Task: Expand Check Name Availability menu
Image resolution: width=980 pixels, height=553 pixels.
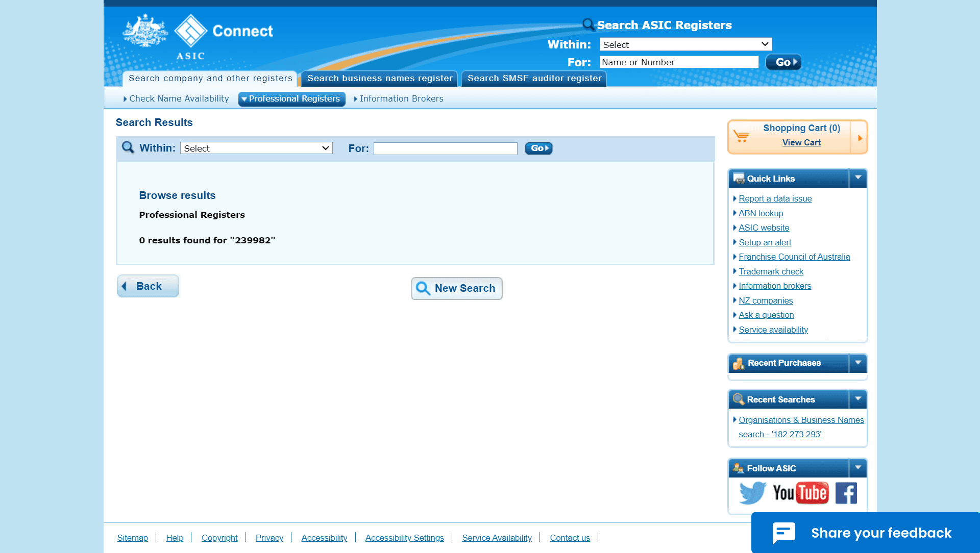Action: [176, 99]
